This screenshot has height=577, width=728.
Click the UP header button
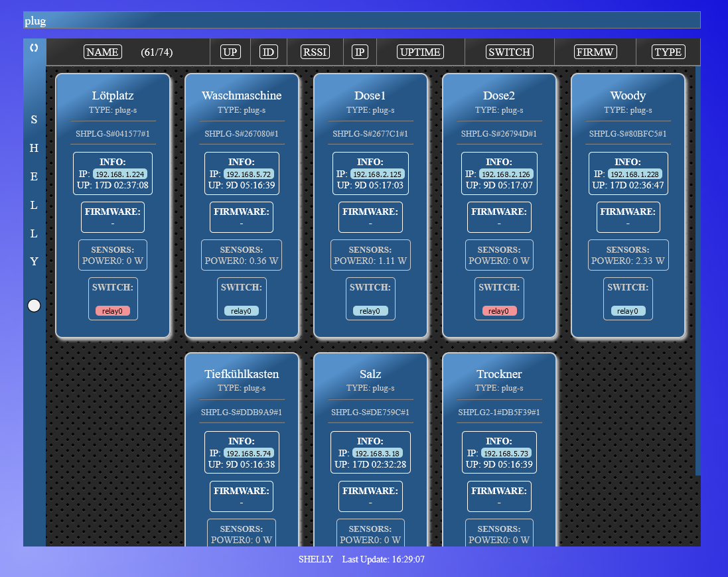coord(230,52)
